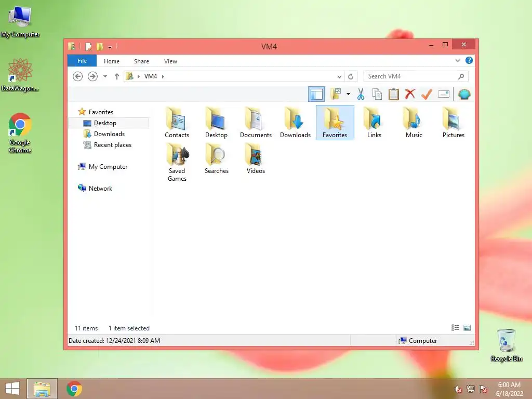Click the 11 items count text
The height and width of the screenshot is (399, 532).
[86, 328]
